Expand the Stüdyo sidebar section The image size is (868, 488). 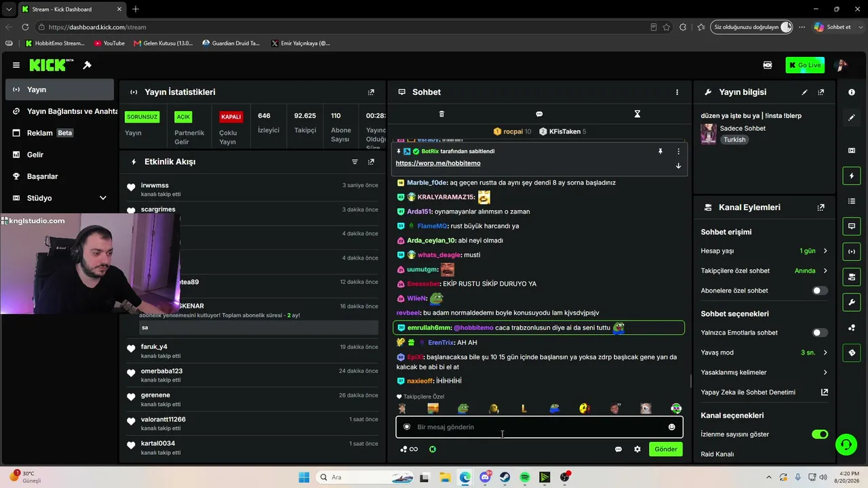103,198
